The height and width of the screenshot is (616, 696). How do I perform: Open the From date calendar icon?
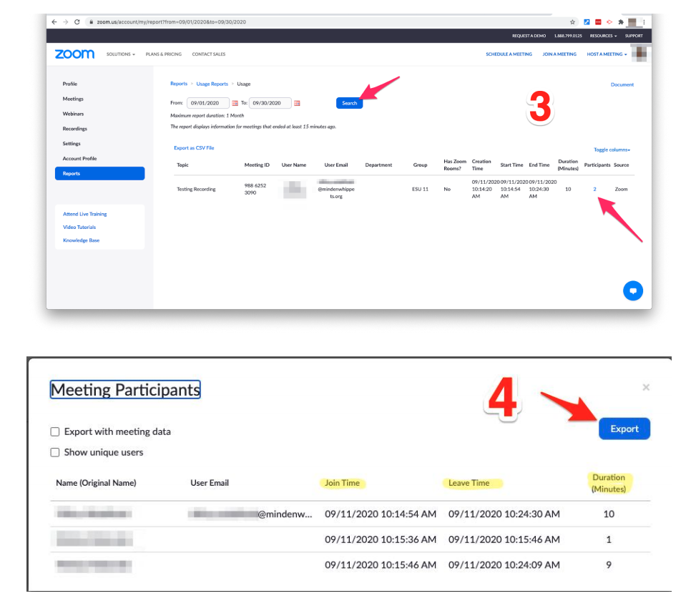[235, 103]
